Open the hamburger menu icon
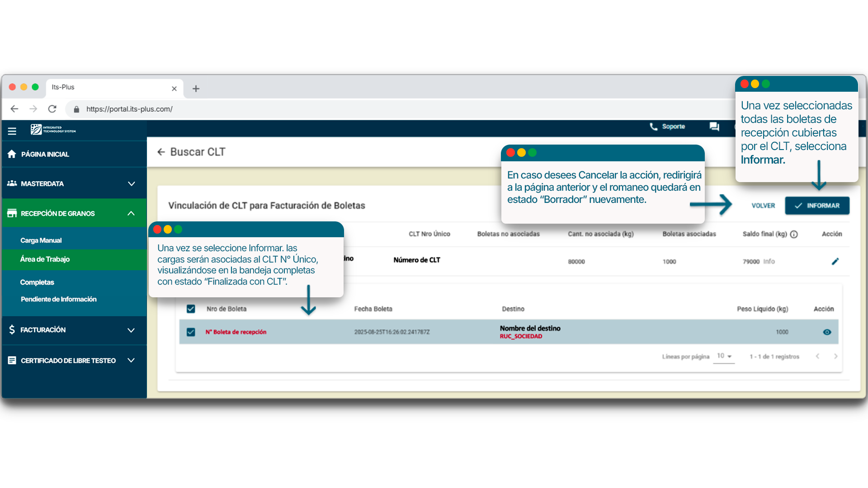The height and width of the screenshot is (488, 868). (x=12, y=131)
